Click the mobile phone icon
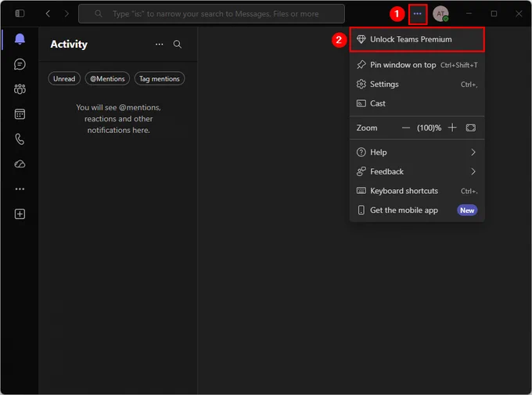This screenshot has height=395, width=532. point(361,210)
